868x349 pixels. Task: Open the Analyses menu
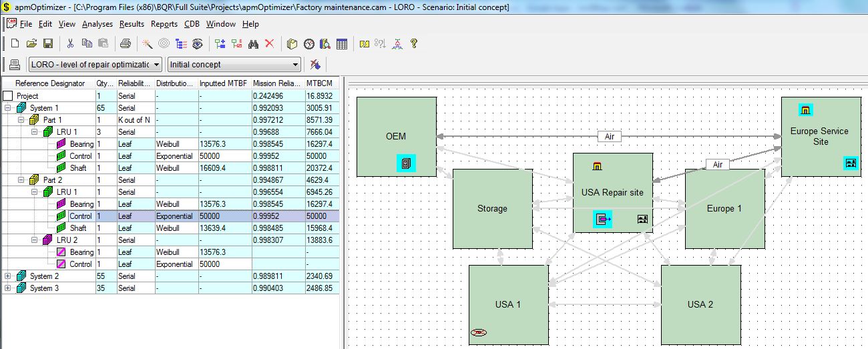[x=97, y=24]
